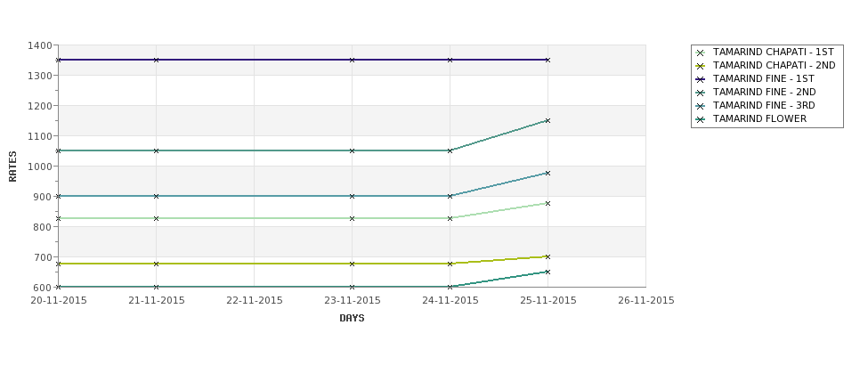Viewport: 868px width, 382px height.
Task: Click the TAMARIND CHAPATI - 1ST legend marker
Action: pos(701,53)
